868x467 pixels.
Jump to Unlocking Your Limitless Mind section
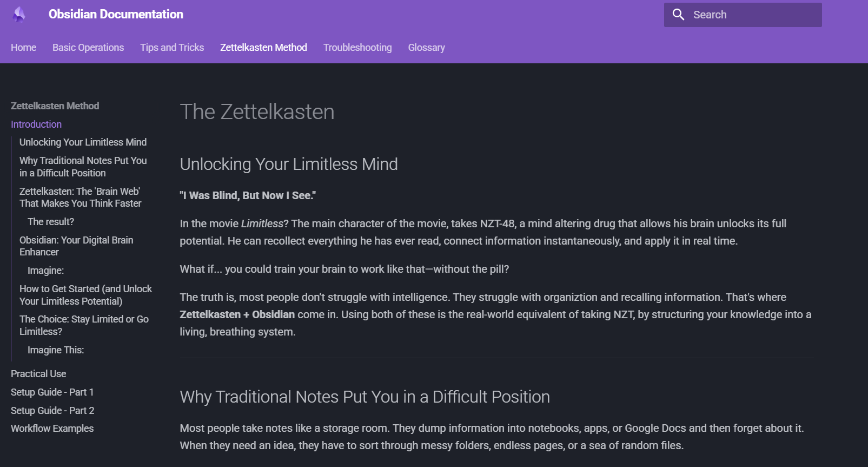(x=83, y=142)
